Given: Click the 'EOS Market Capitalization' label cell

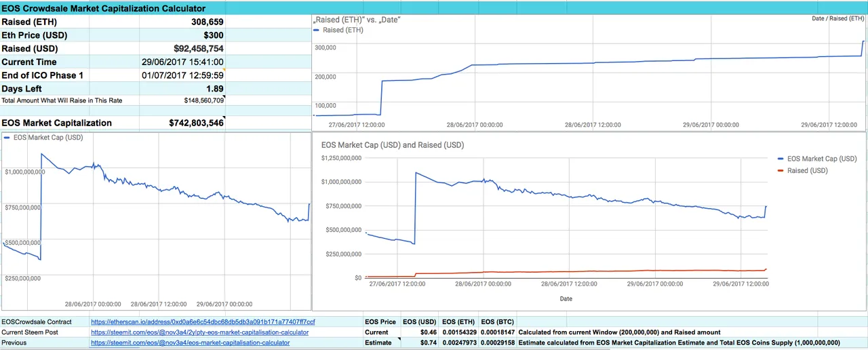Looking at the screenshot, I should (57, 123).
